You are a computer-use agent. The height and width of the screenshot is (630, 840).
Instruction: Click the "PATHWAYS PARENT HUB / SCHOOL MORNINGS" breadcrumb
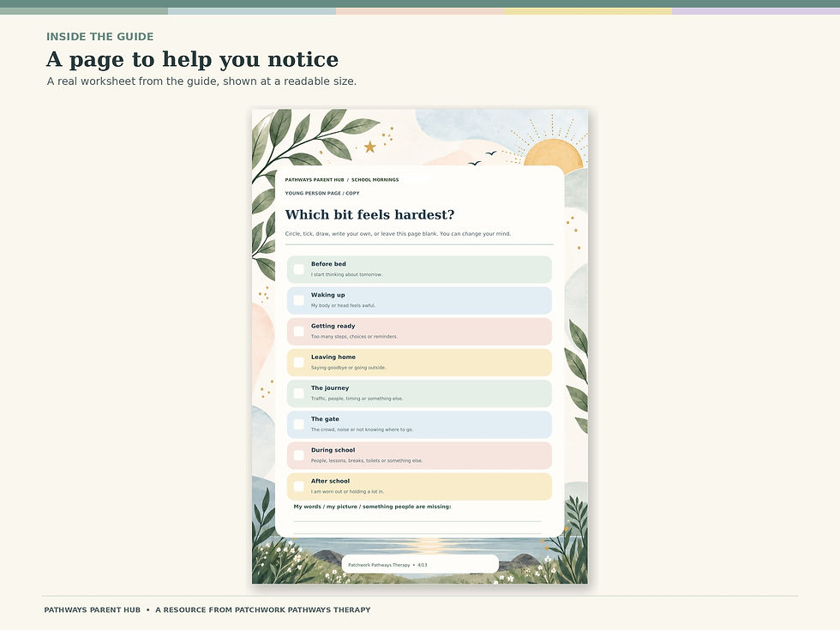342,180
